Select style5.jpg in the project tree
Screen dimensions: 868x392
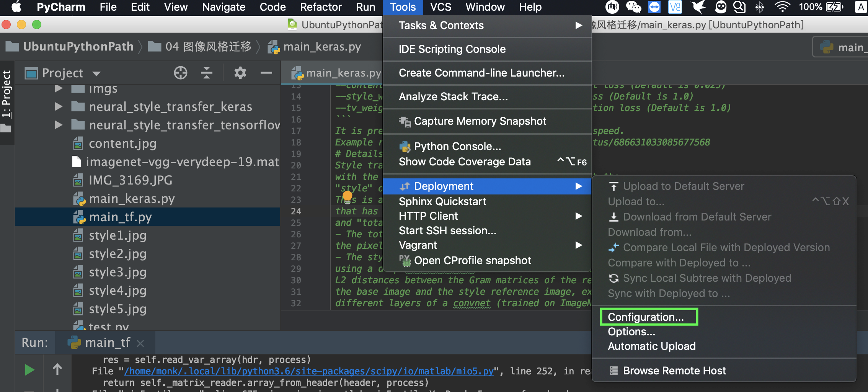point(117,309)
